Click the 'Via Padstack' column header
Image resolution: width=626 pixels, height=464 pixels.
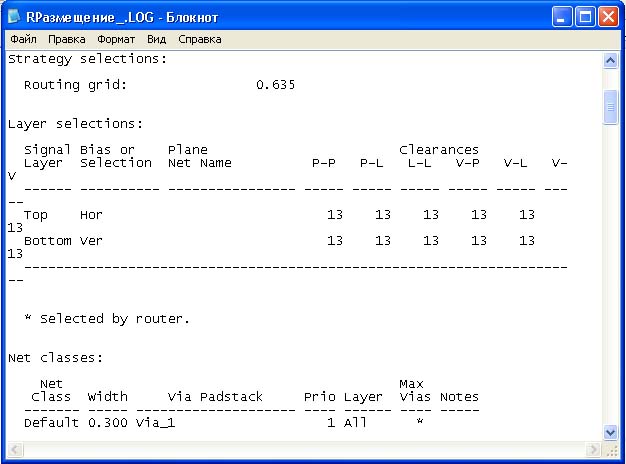click(x=215, y=397)
